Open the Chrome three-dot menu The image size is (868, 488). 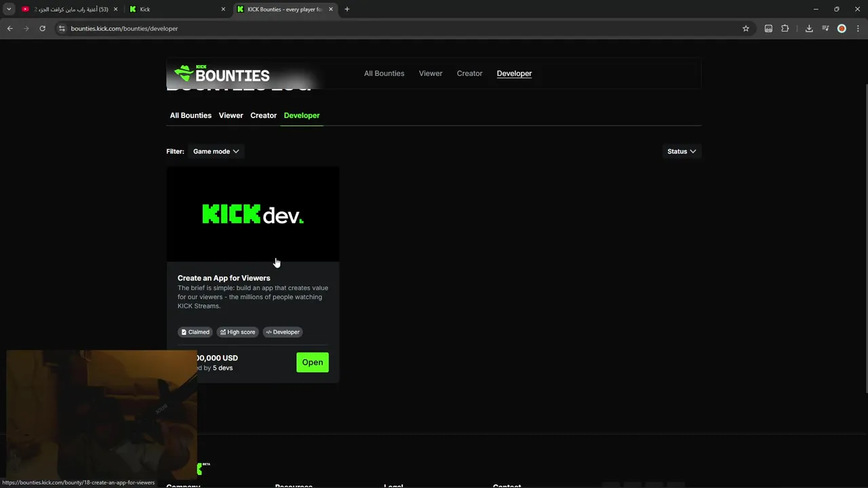click(858, 28)
